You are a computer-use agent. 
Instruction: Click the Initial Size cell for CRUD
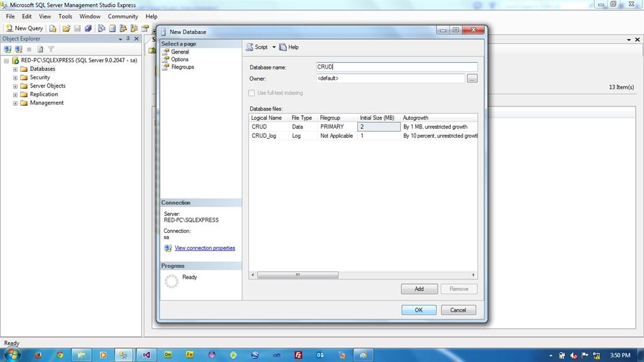click(379, 127)
